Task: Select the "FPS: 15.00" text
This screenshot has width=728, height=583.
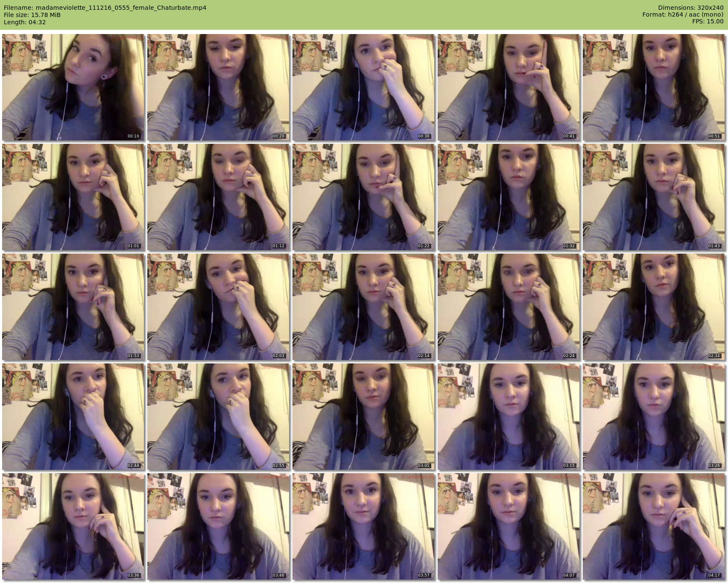Action: [708, 21]
